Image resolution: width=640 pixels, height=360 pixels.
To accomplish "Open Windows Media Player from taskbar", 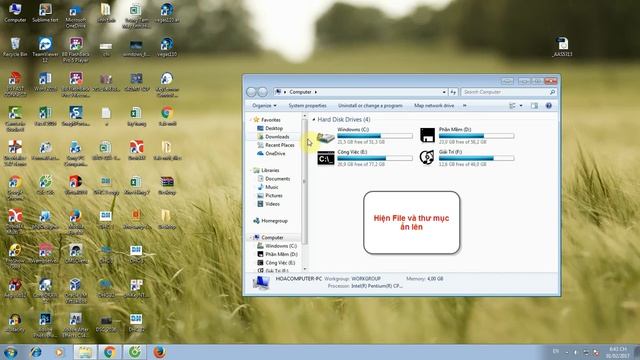I will 59,352.
